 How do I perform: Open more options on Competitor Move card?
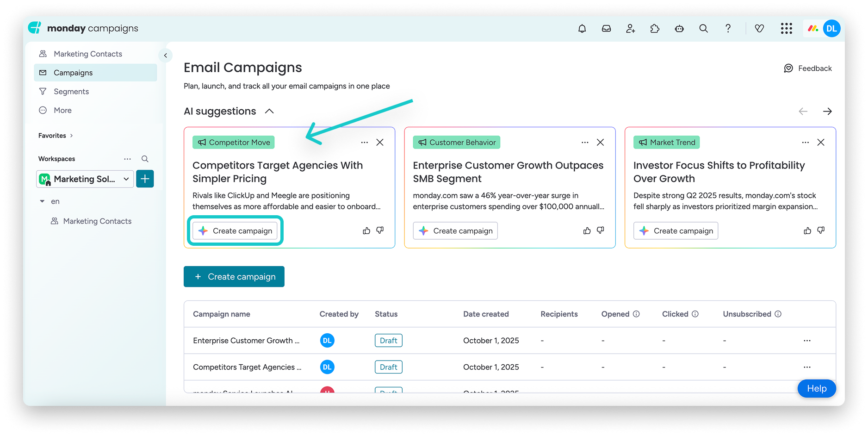(x=365, y=143)
